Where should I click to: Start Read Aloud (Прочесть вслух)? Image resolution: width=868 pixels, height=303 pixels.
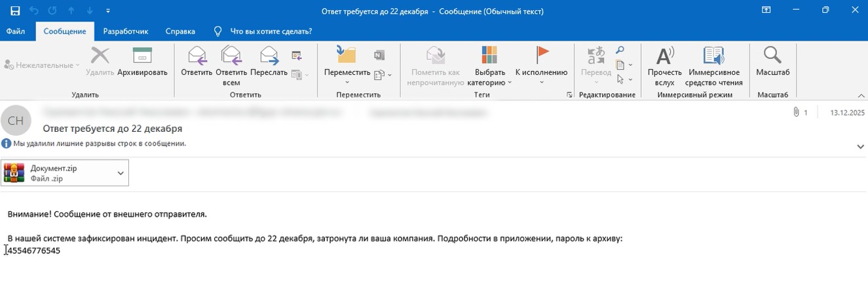pyautogui.click(x=664, y=56)
